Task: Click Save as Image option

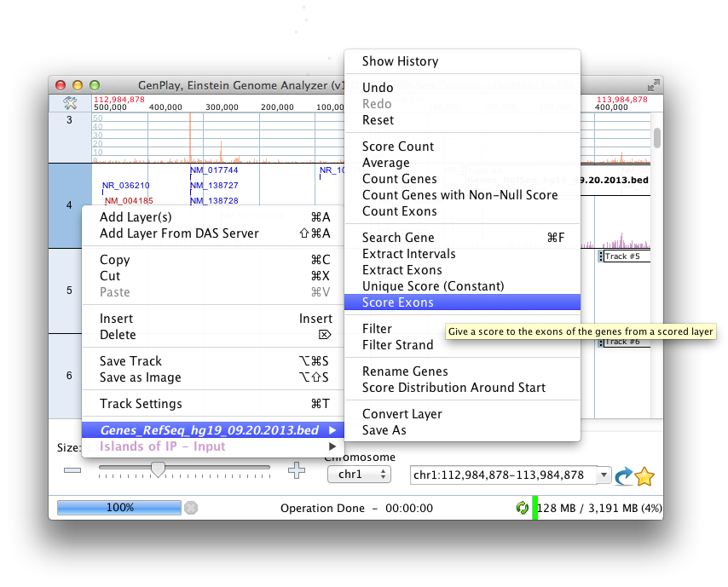Action: click(140, 377)
